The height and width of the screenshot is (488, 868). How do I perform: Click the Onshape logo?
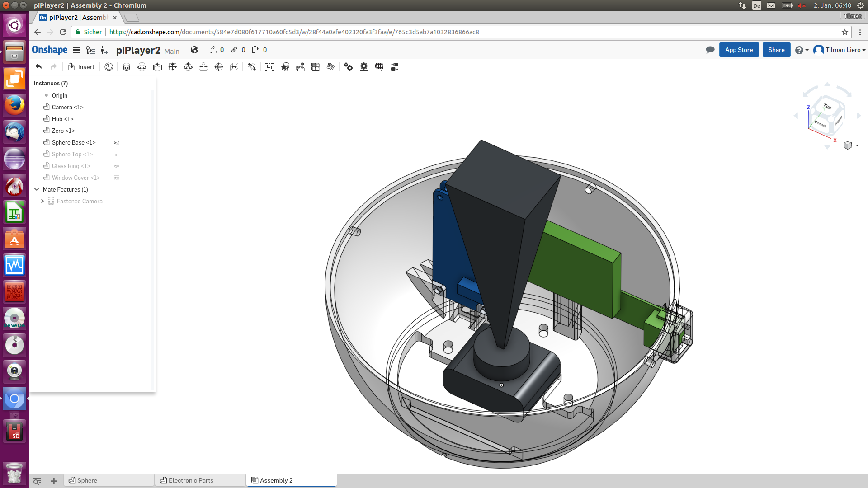pos(50,50)
